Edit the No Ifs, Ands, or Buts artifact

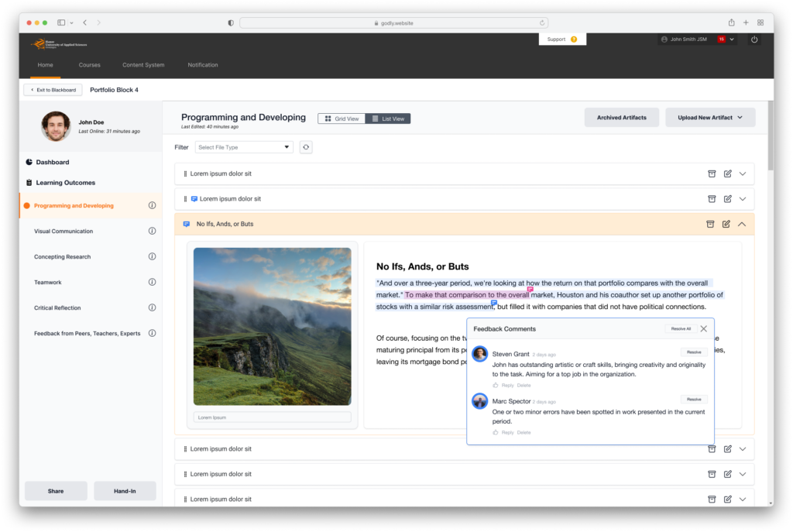(726, 224)
